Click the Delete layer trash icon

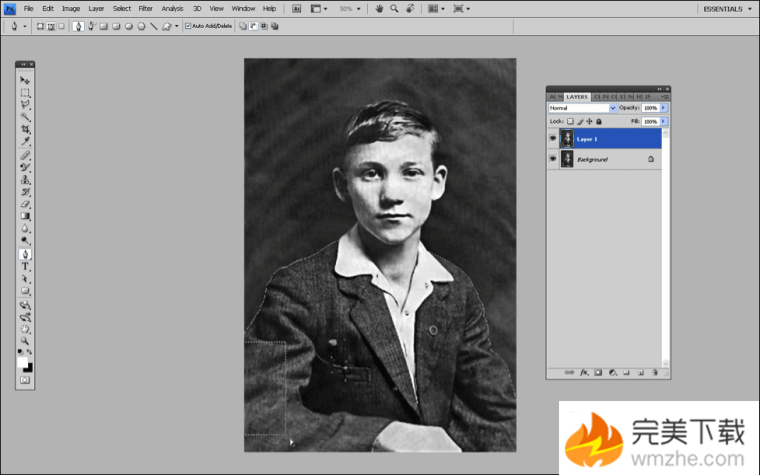[x=653, y=372]
